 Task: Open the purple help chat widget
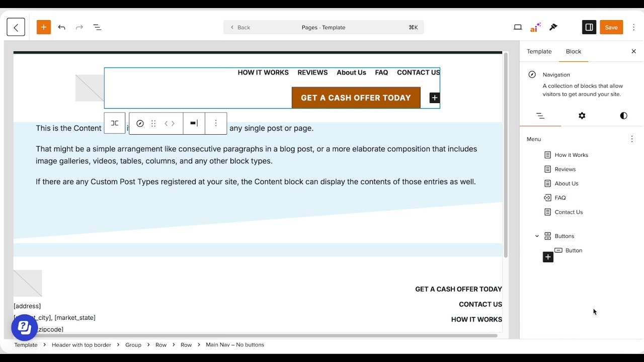[24, 327]
